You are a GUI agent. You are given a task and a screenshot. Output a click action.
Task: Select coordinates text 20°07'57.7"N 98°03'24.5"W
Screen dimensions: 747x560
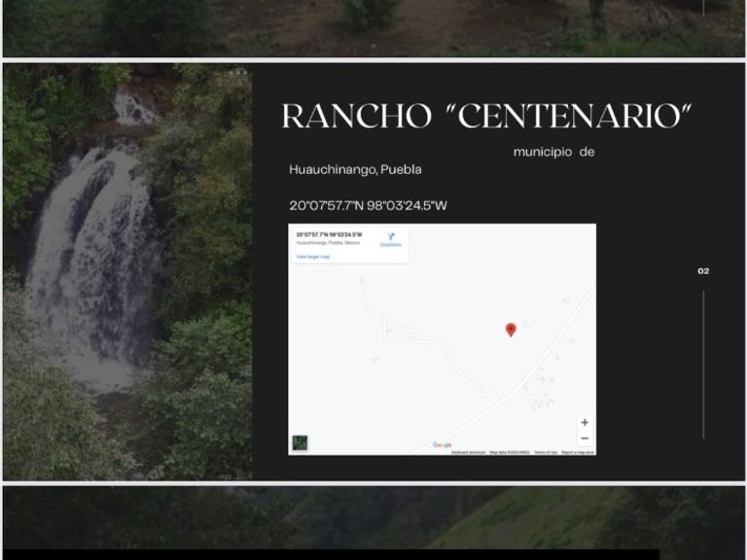click(368, 206)
